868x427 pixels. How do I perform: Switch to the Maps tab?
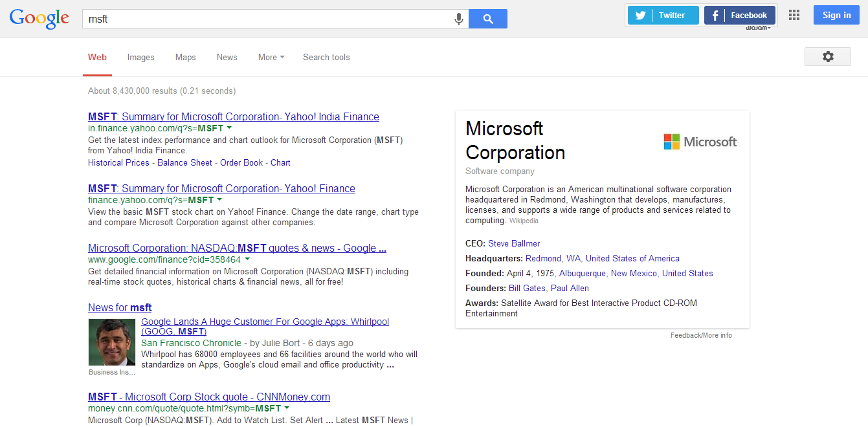point(185,57)
